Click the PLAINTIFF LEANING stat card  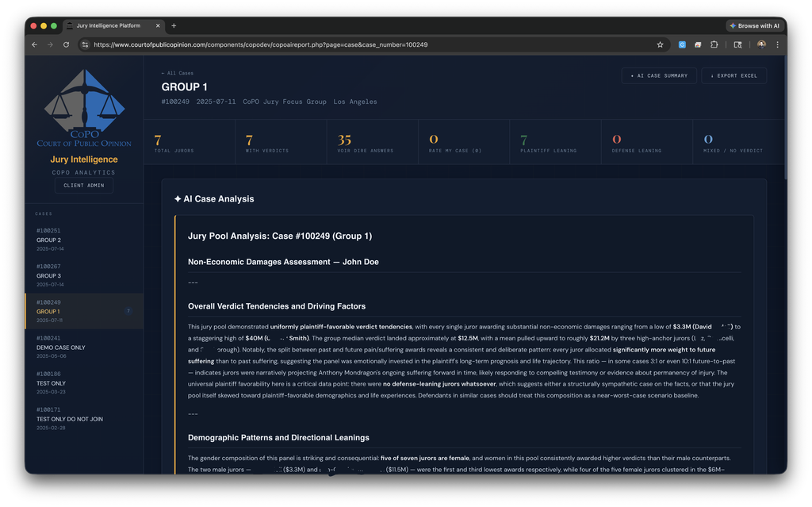[556, 142]
